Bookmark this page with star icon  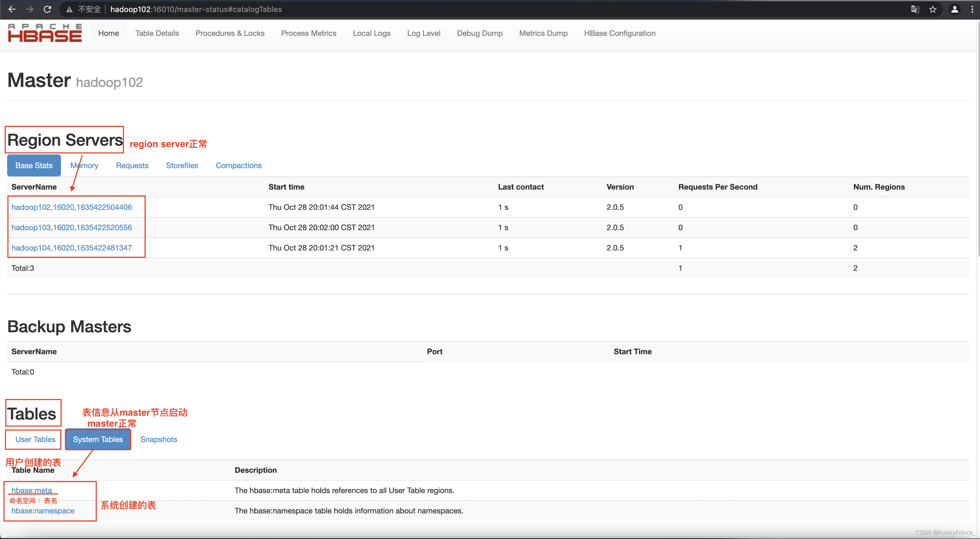tap(932, 9)
